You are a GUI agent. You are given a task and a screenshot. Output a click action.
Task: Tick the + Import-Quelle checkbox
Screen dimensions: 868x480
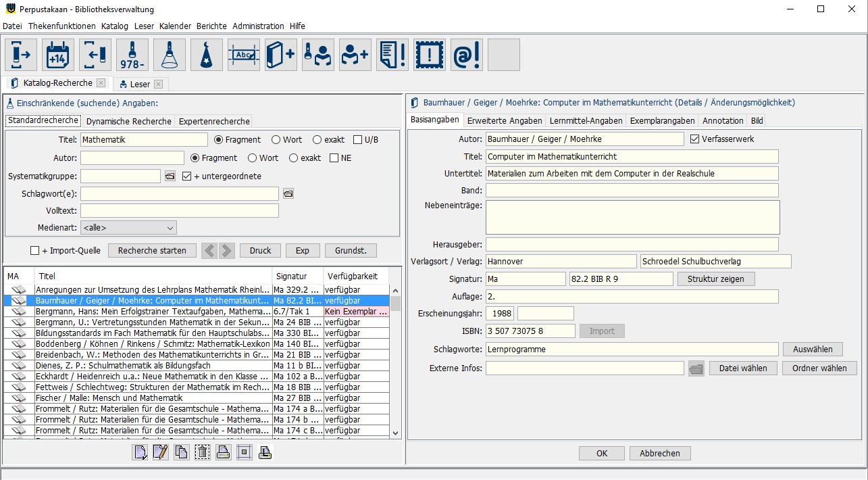[35, 251]
